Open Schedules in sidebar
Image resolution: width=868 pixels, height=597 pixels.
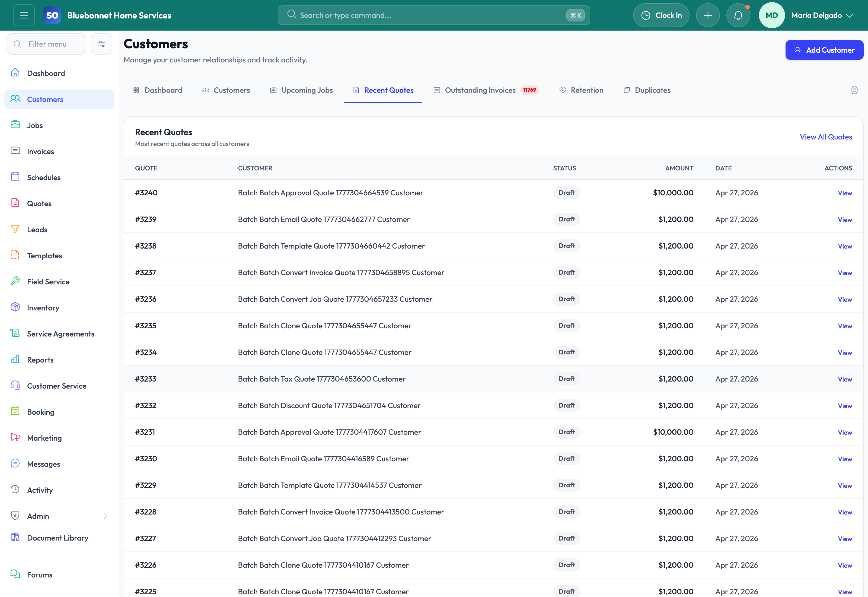(x=59, y=177)
